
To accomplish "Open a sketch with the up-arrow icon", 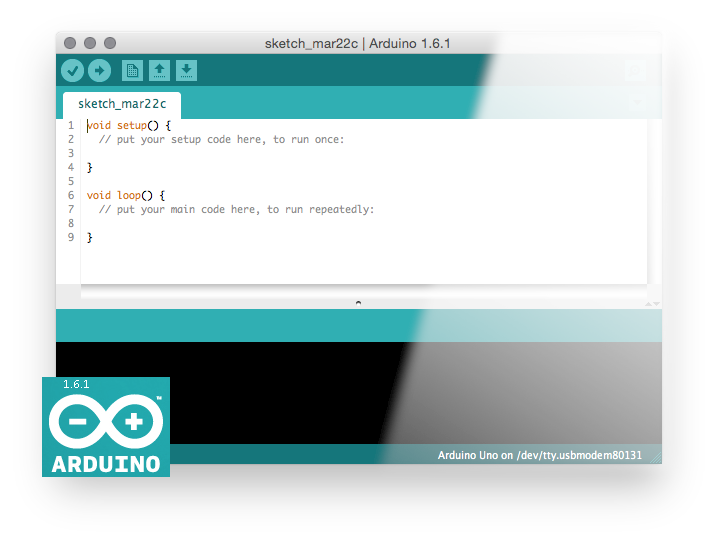I will click(x=159, y=71).
